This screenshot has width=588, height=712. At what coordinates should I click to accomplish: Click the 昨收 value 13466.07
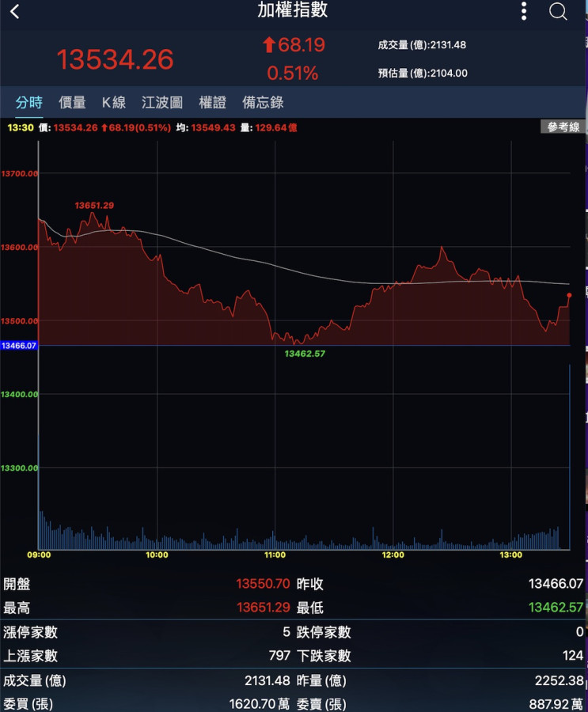click(556, 584)
